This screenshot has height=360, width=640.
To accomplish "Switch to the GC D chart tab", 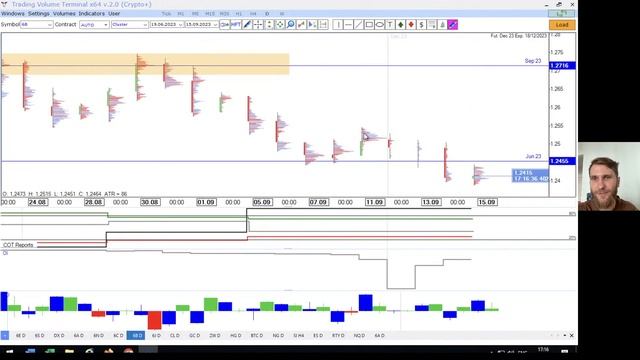I will coord(194,336).
